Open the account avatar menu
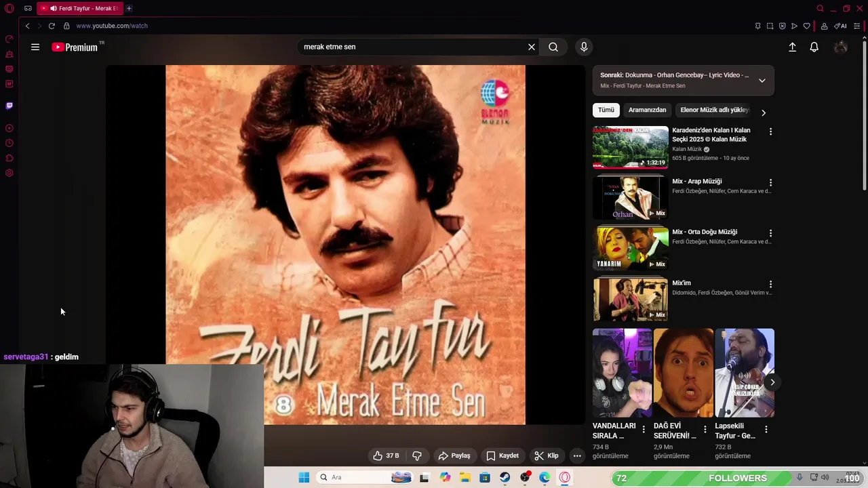868x488 pixels. tap(841, 47)
